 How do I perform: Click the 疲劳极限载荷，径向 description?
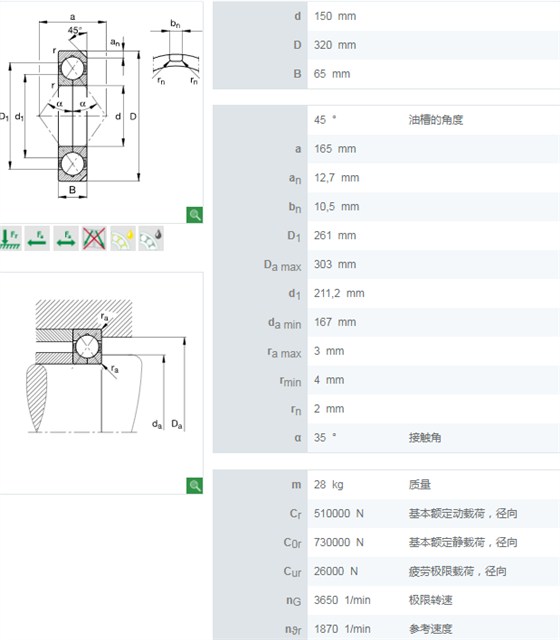pos(457,571)
